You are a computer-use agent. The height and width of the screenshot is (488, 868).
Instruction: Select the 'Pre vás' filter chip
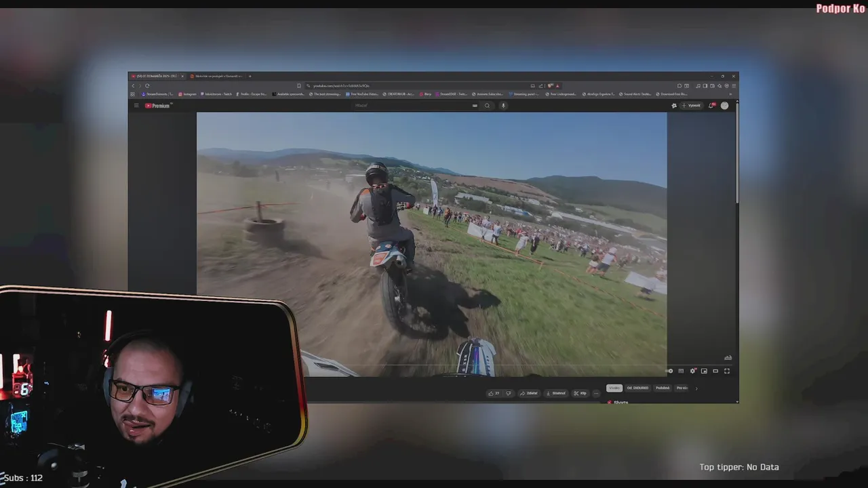tap(682, 388)
